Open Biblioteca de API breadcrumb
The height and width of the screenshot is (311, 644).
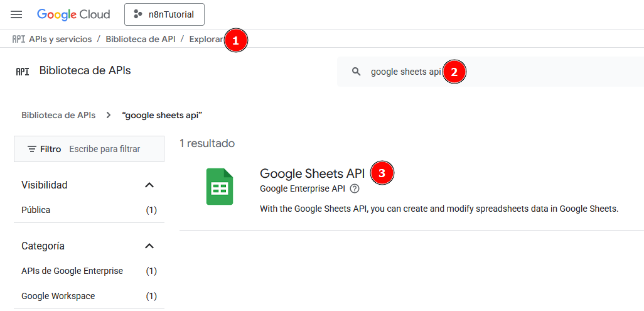[x=141, y=40]
